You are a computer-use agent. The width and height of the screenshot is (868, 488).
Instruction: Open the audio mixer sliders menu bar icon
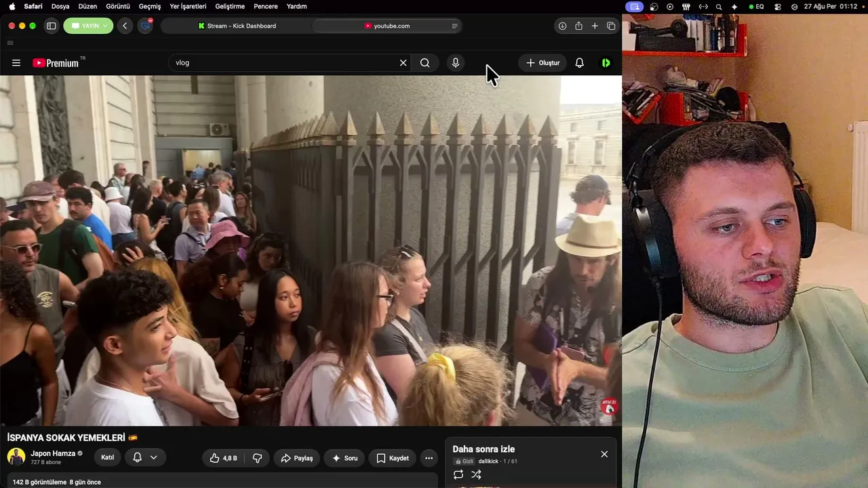point(686,6)
